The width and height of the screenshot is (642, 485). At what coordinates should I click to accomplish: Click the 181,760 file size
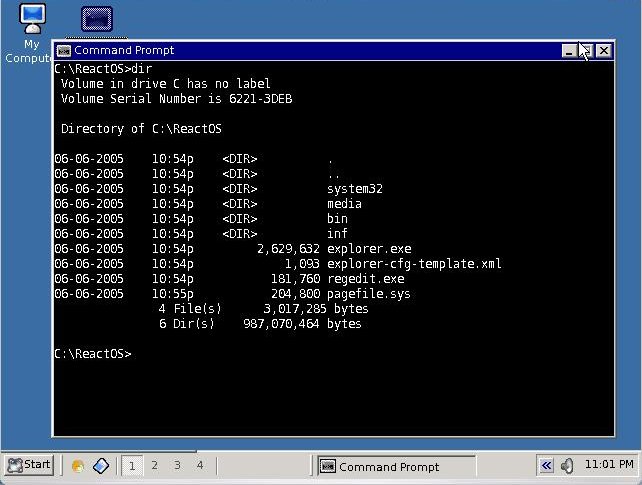295,279
